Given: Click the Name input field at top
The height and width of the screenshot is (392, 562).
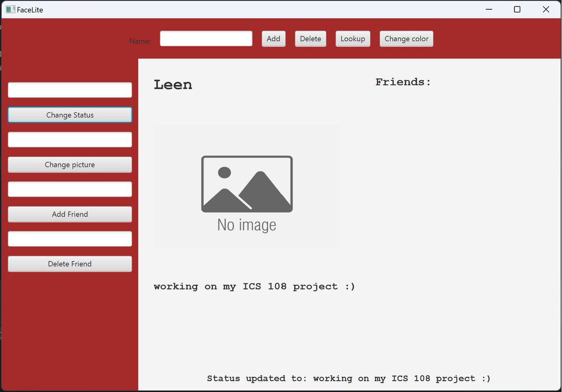Looking at the screenshot, I should (x=206, y=39).
